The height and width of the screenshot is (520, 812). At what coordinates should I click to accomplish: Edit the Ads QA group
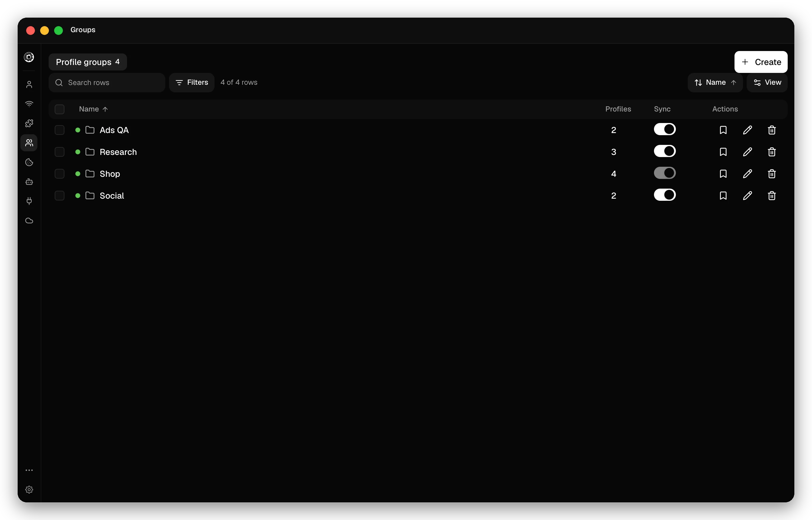(x=747, y=130)
